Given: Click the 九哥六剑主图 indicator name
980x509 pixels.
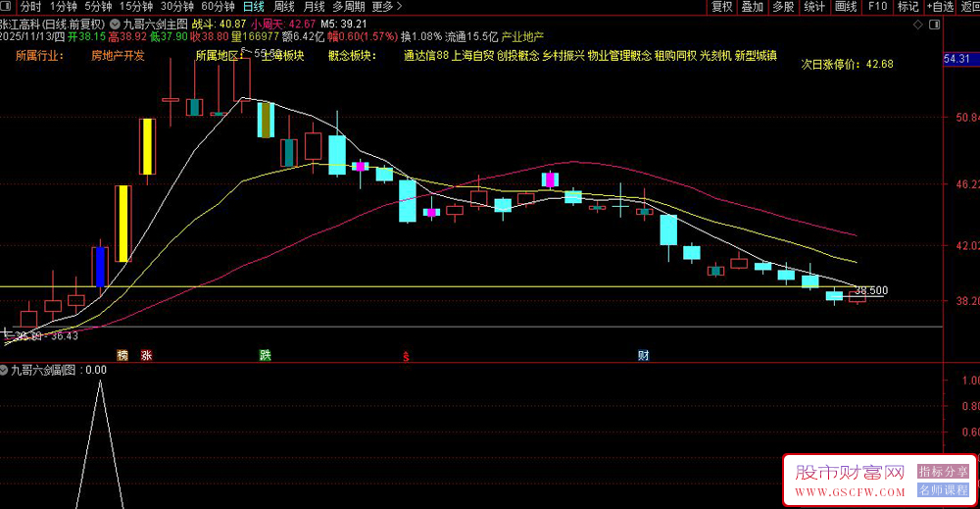Looking at the screenshot, I should pyautogui.click(x=155, y=25).
